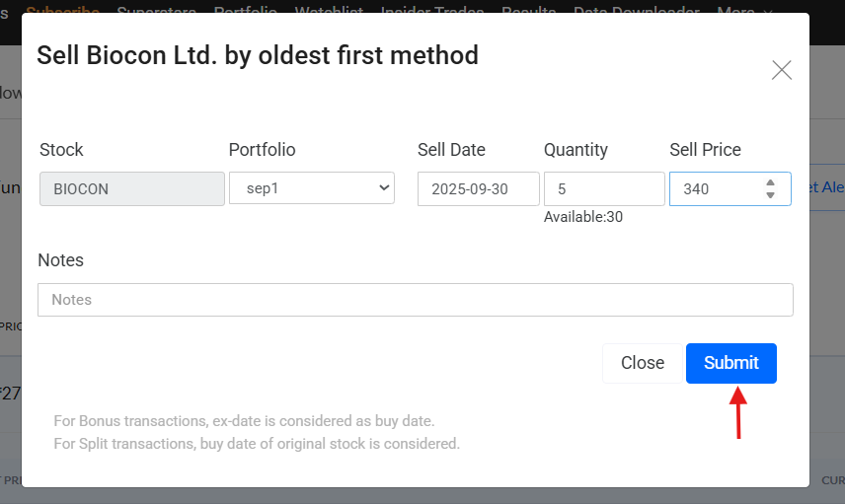Image resolution: width=845 pixels, height=504 pixels.
Task: Click the Set Alert button behind dialog
Action: (x=825, y=187)
